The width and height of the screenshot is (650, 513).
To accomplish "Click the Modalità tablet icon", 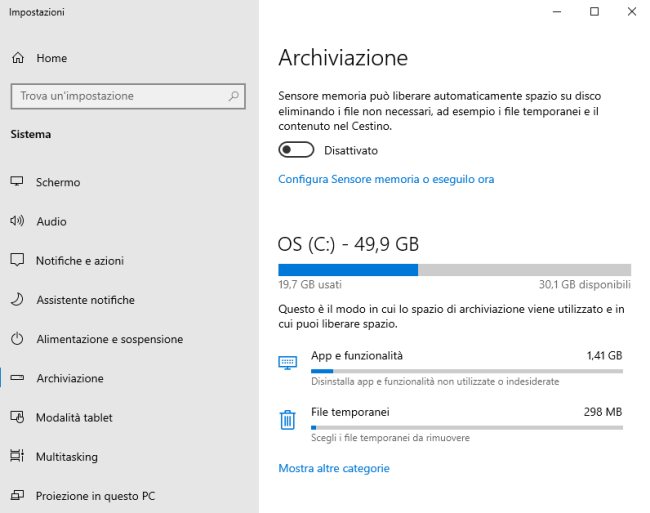I will (17, 417).
